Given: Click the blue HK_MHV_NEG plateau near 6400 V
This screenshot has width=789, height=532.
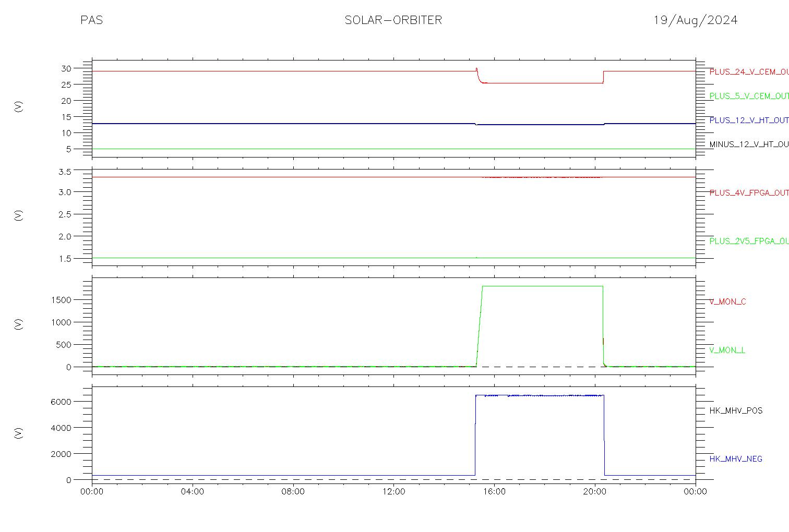Looking at the screenshot, I should pos(540,396).
